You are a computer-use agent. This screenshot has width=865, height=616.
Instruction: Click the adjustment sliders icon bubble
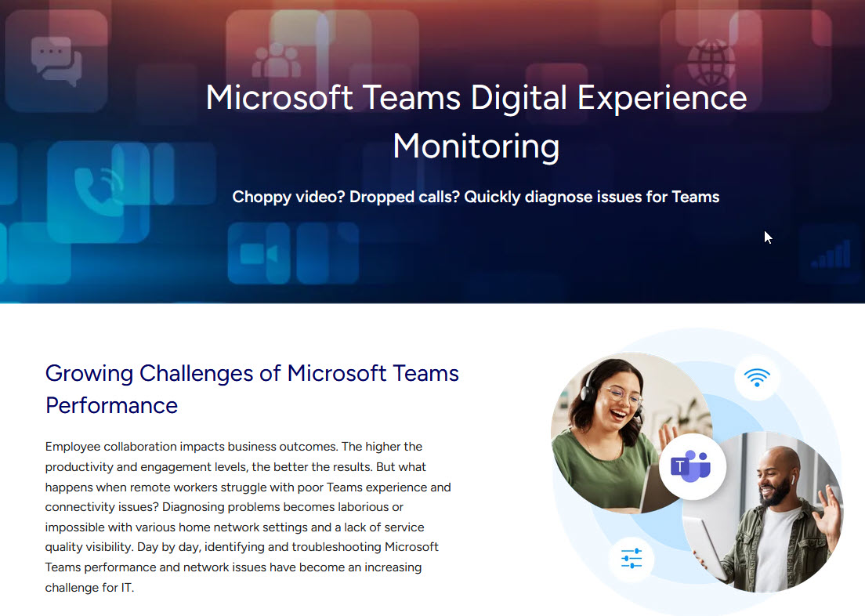[631, 558]
